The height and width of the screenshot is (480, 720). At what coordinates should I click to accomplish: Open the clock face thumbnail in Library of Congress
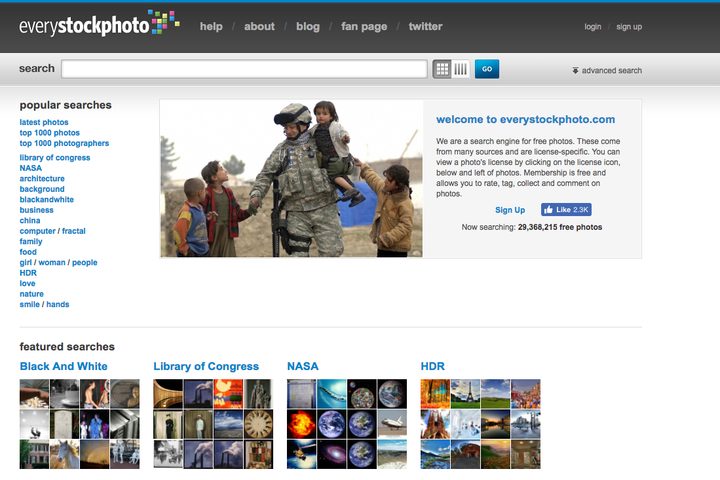click(x=259, y=424)
